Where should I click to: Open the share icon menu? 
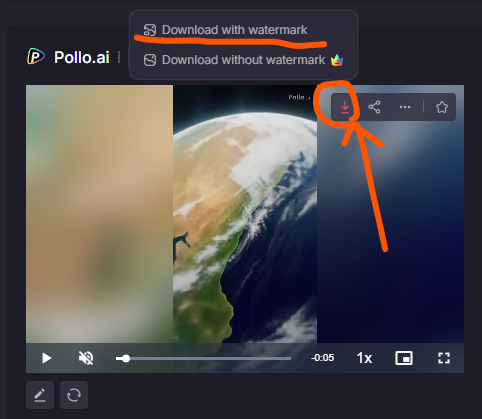click(374, 107)
